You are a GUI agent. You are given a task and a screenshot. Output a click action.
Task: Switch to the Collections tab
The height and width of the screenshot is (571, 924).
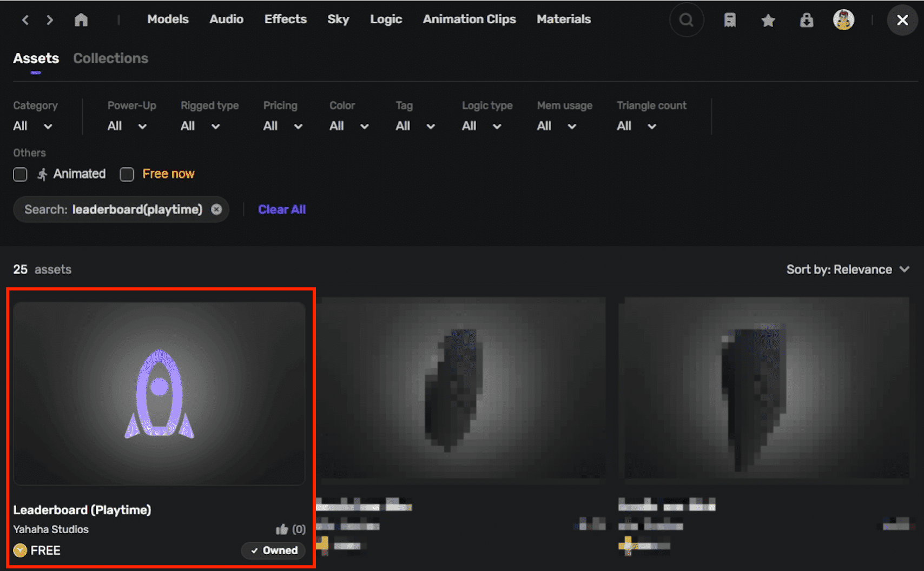[110, 58]
